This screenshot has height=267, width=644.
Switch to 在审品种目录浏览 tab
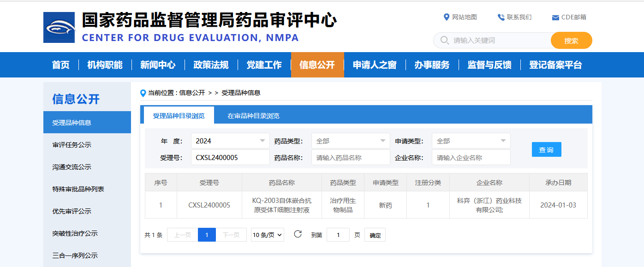(253, 116)
